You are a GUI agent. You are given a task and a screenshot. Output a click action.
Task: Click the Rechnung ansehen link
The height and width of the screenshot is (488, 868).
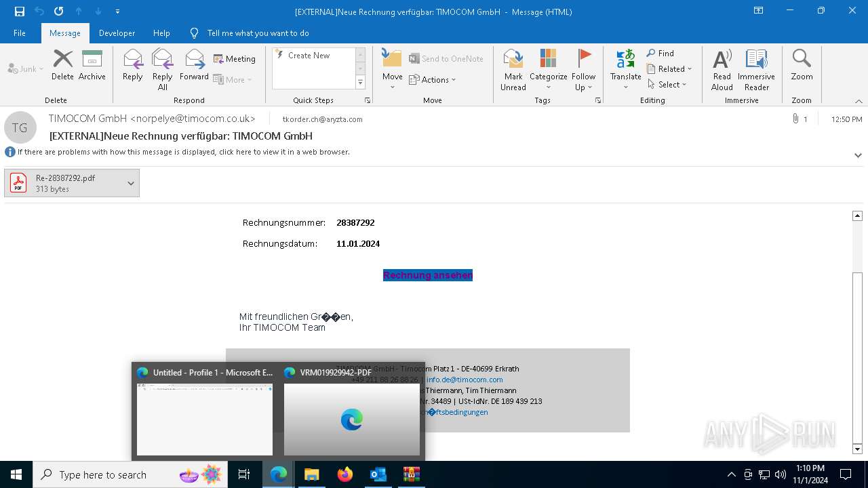coord(428,275)
